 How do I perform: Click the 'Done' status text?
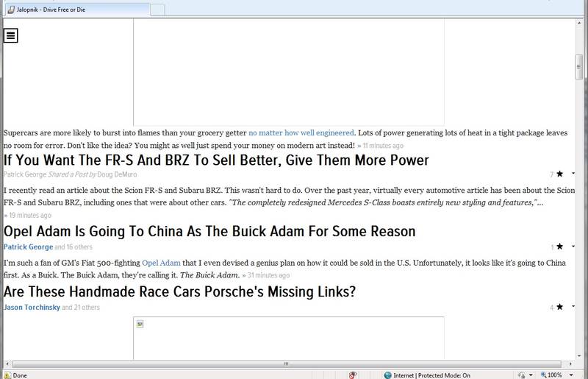pos(20,375)
